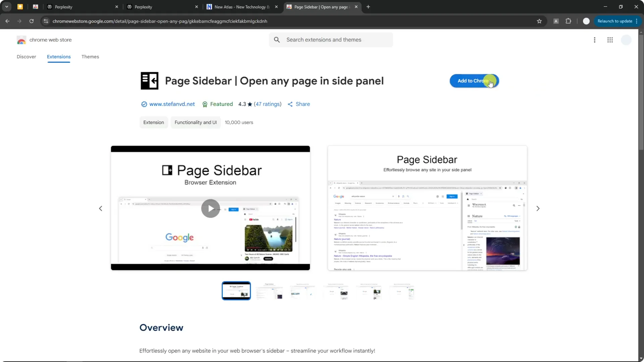Image resolution: width=644 pixels, height=362 pixels.
Task: Open the browser Extensions puzzle icon
Action: point(569,21)
